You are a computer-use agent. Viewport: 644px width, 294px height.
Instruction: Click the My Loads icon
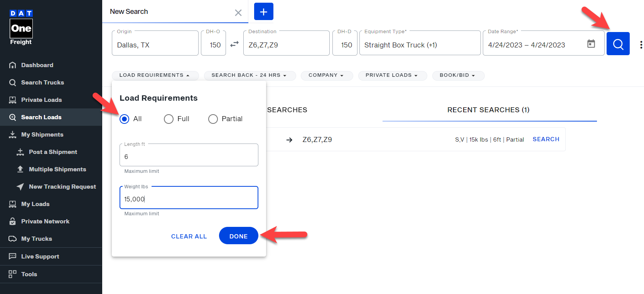point(13,204)
